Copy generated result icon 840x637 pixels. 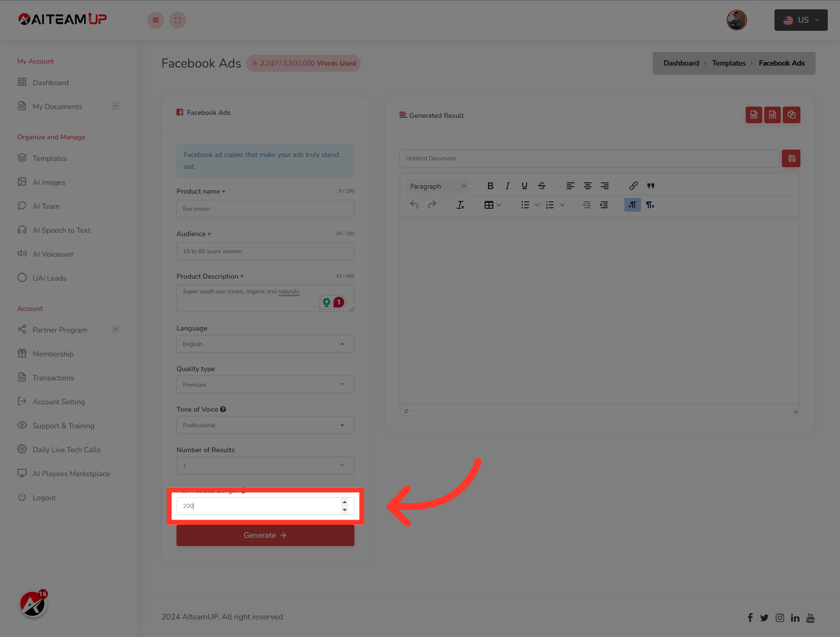[791, 115]
